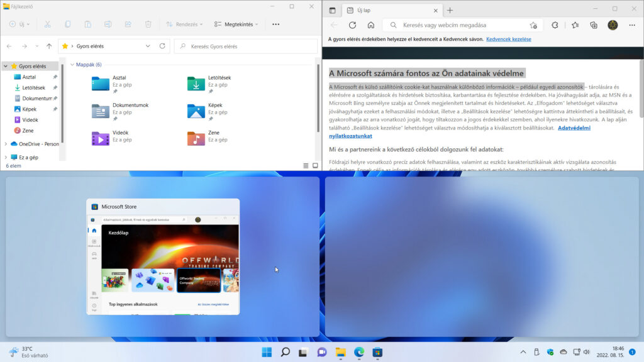Click the File Explorer content scrollbar
Screen dimensions: 644x362
tap(318, 99)
